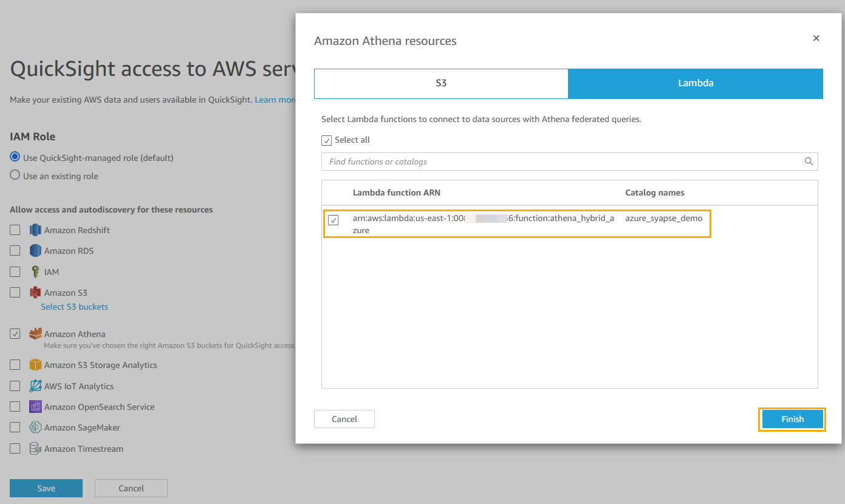Screen dimensions: 845x504
Task: Enable the Amazon Redshift checkbox
Action: click(15, 230)
